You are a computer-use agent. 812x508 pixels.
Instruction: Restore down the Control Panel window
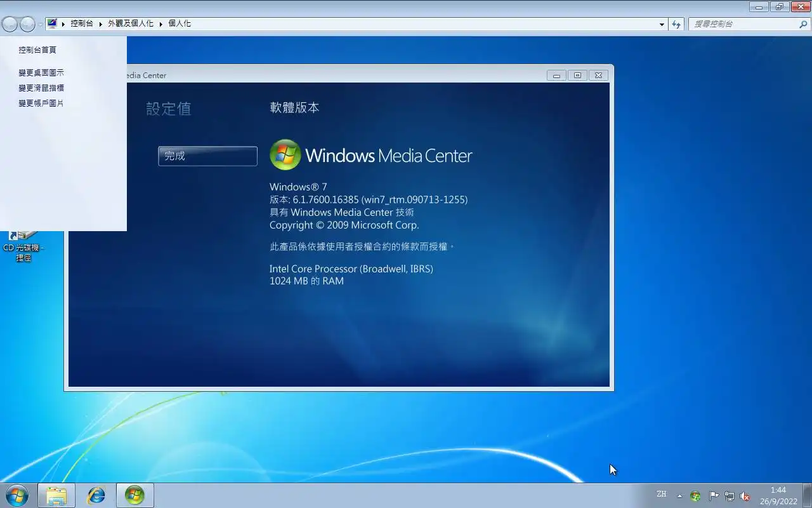pos(780,7)
